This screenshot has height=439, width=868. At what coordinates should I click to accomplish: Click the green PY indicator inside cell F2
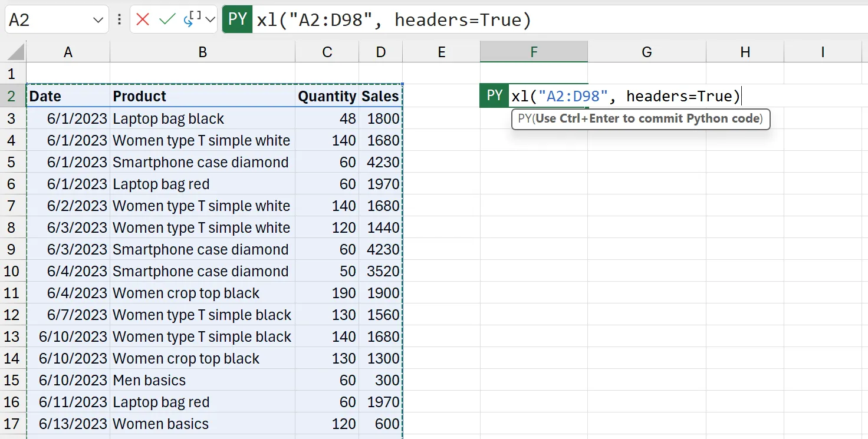[493, 95]
